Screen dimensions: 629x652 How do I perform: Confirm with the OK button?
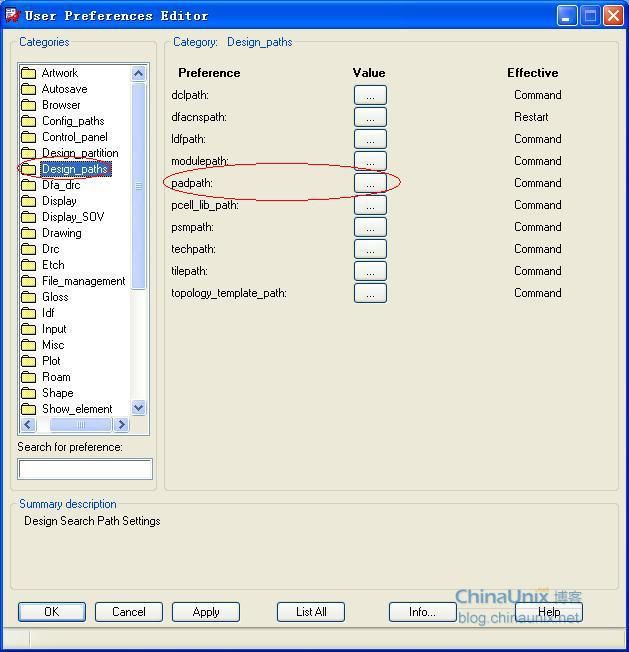52,612
